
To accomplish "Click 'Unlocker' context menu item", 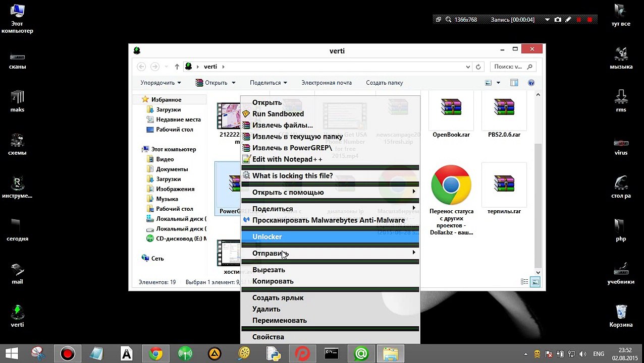I will (x=330, y=236).
